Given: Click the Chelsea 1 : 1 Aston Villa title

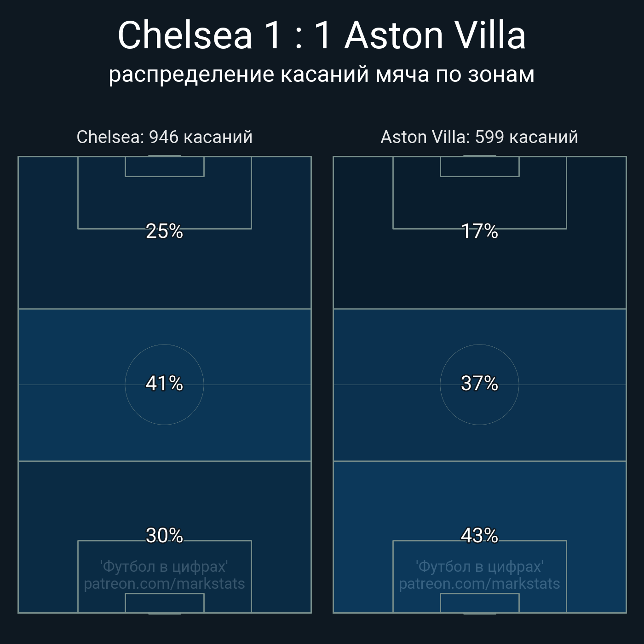Looking at the screenshot, I should tap(322, 35).
